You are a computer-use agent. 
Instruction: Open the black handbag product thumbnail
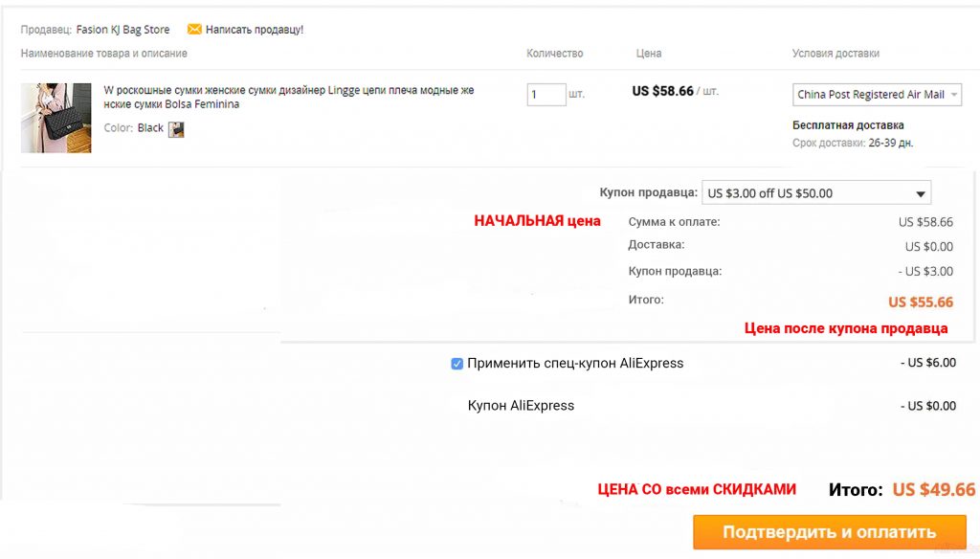(56, 118)
